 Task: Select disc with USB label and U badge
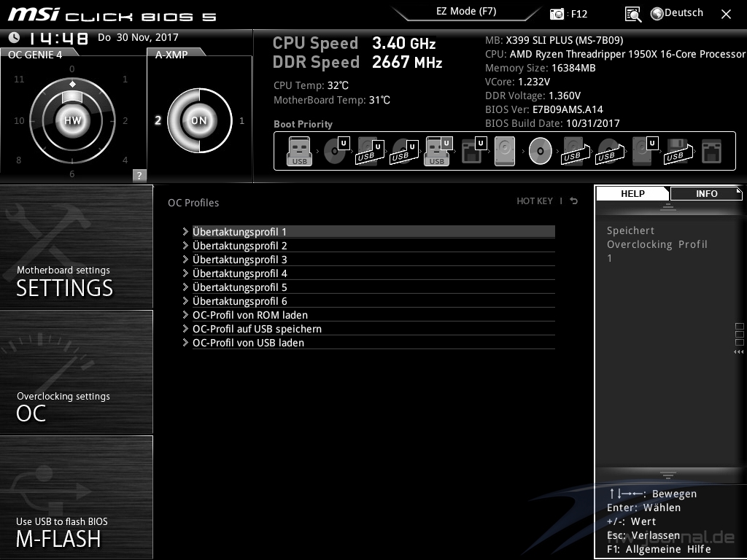coord(404,151)
